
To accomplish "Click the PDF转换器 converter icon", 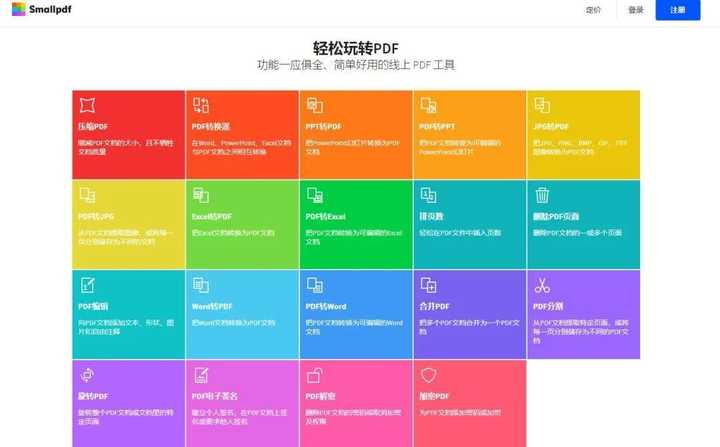I will (x=201, y=105).
